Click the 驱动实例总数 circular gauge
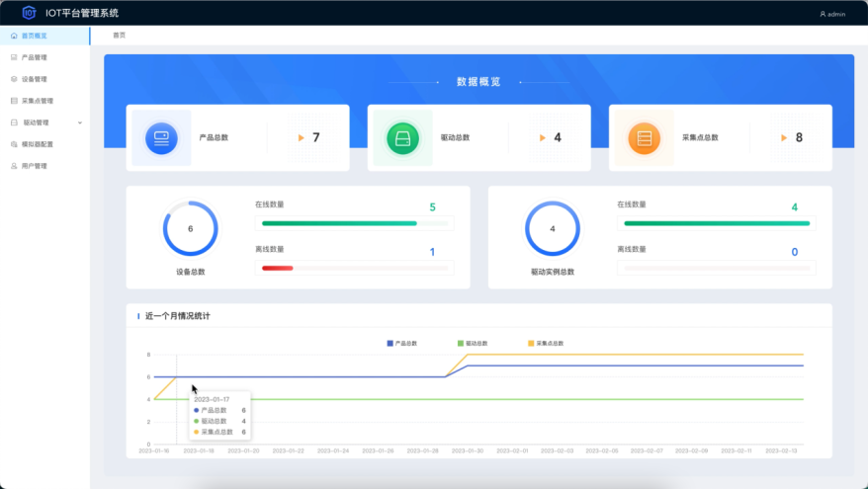Image resolution: width=868 pixels, height=489 pixels. 553,228
